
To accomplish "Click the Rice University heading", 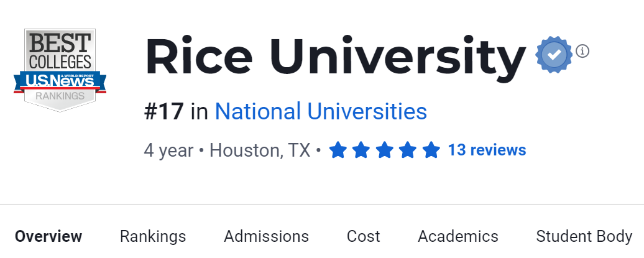I will click(x=336, y=57).
